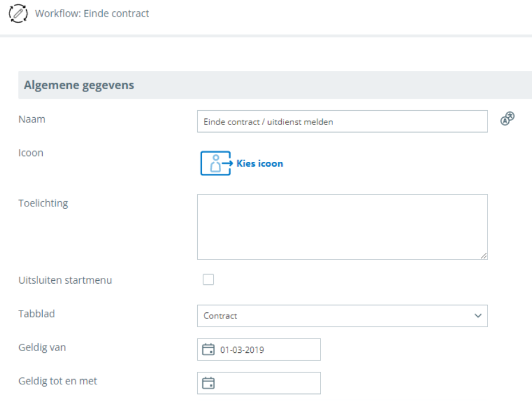Image resolution: width=532 pixels, height=401 pixels.
Task: Click inside the Toelichting text area
Action: pos(342,227)
